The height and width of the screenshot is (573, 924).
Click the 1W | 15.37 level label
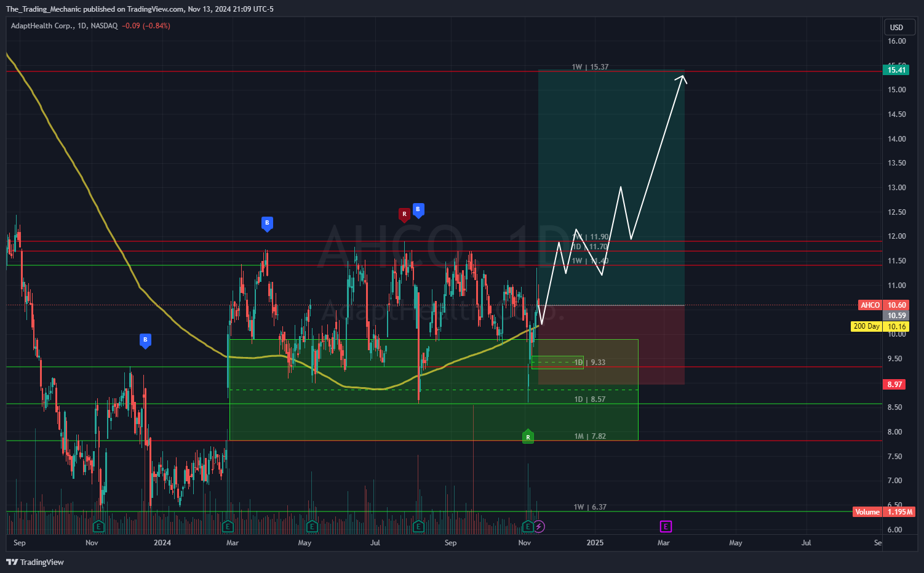coord(590,67)
